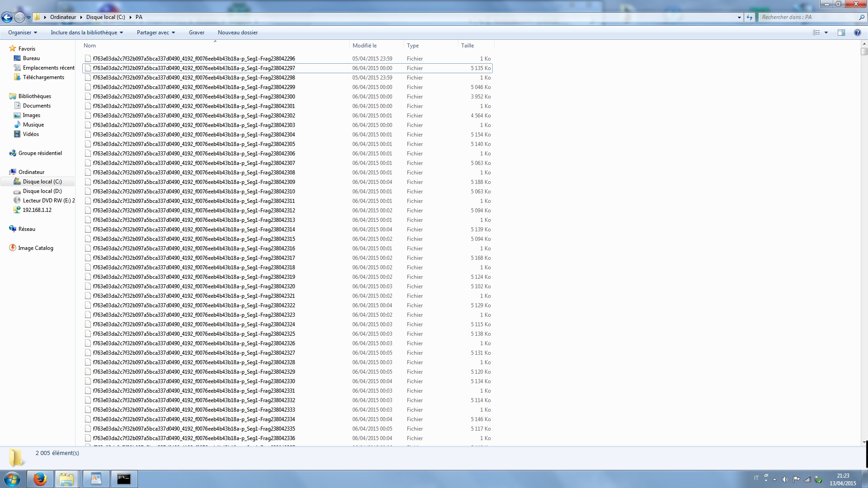868x488 pixels.
Task: Click the Nouveau dossier button
Action: point(237,33)
